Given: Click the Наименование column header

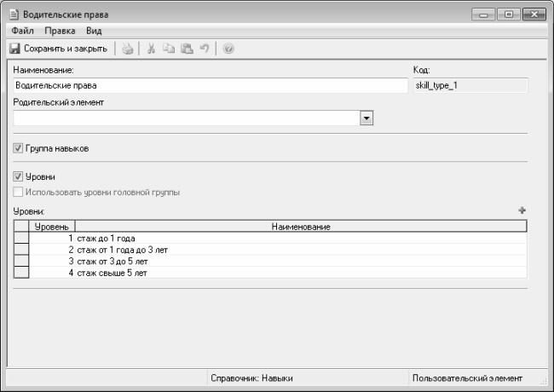Looking at the screenshot, I should [301, 227].
